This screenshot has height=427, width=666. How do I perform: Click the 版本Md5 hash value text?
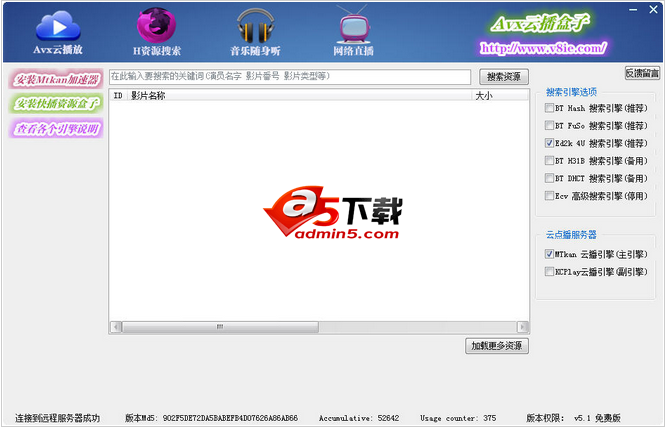coord(231,418)
